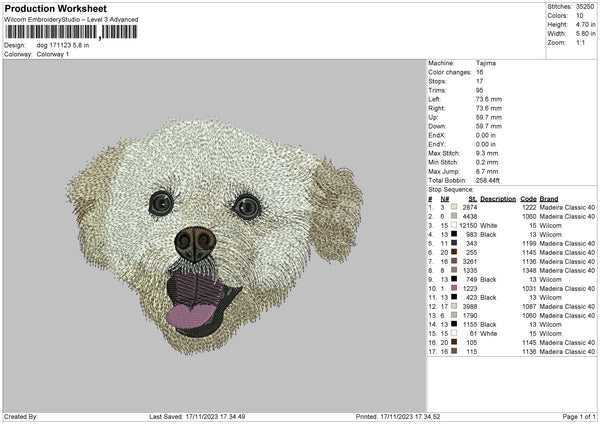The height and width of the screenshot is (424, 600).
Task: Select the cream color swatch at stop 1
Action: coord(453,206)
